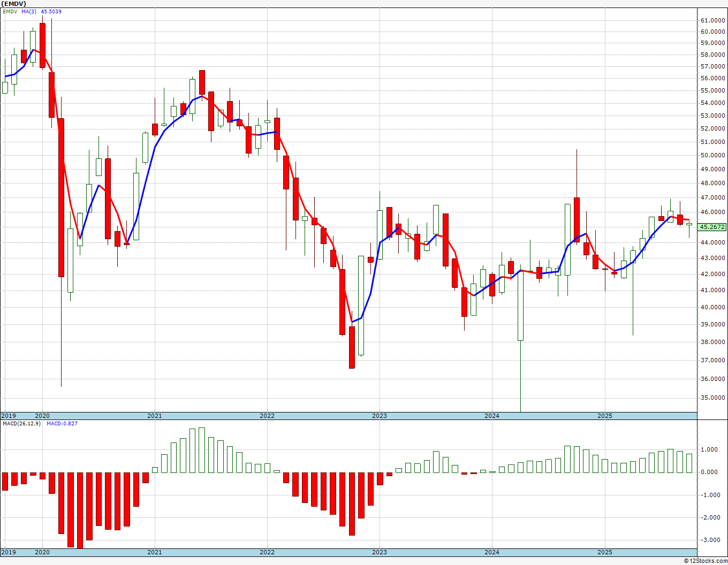Select 2022 on the price chart time axis
This screenshot has width=728, height=565.
[267, 416]
